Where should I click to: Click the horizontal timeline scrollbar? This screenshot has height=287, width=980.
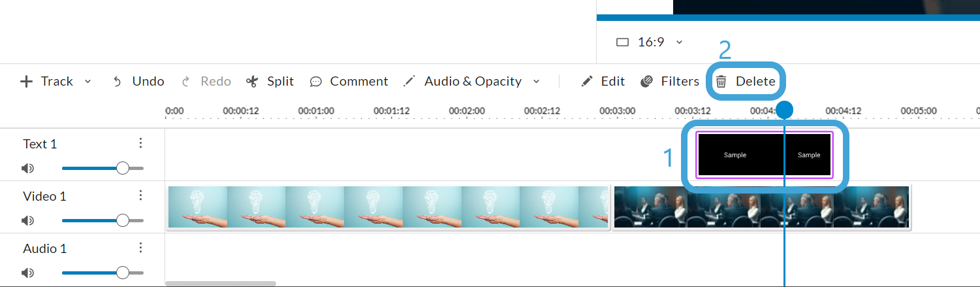221,284
